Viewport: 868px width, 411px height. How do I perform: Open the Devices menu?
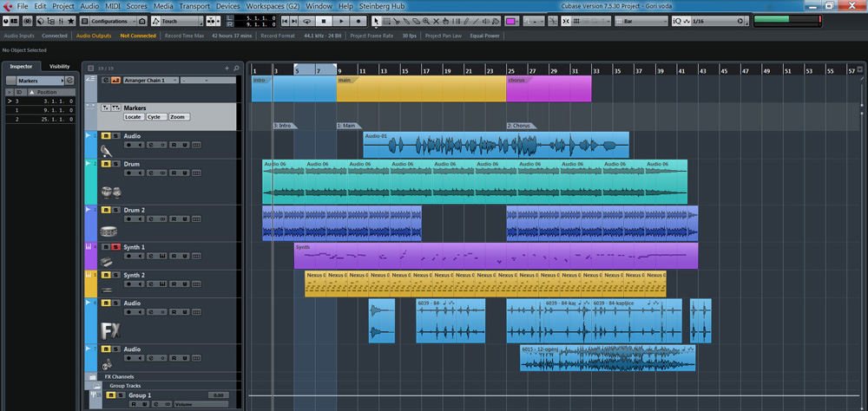click(227, 6)
